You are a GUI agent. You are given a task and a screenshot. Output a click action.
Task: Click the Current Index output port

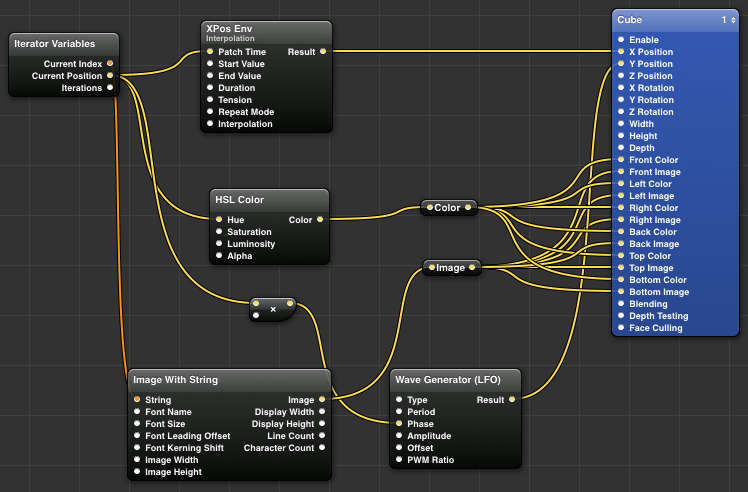point(109,64)
